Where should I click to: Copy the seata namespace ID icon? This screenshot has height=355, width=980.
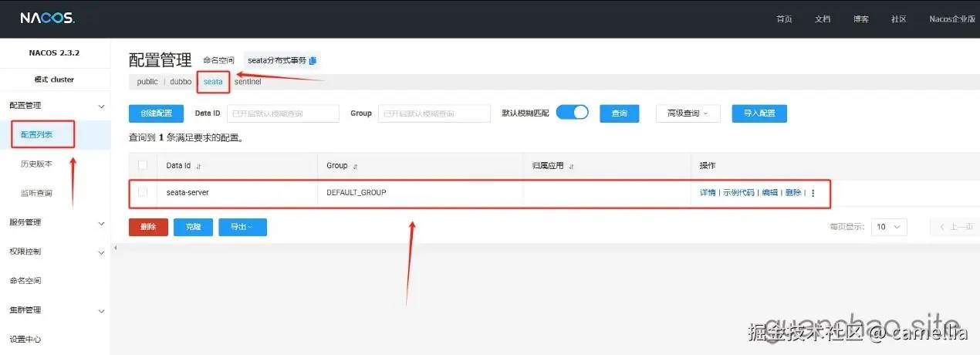(x=313, y=60)
